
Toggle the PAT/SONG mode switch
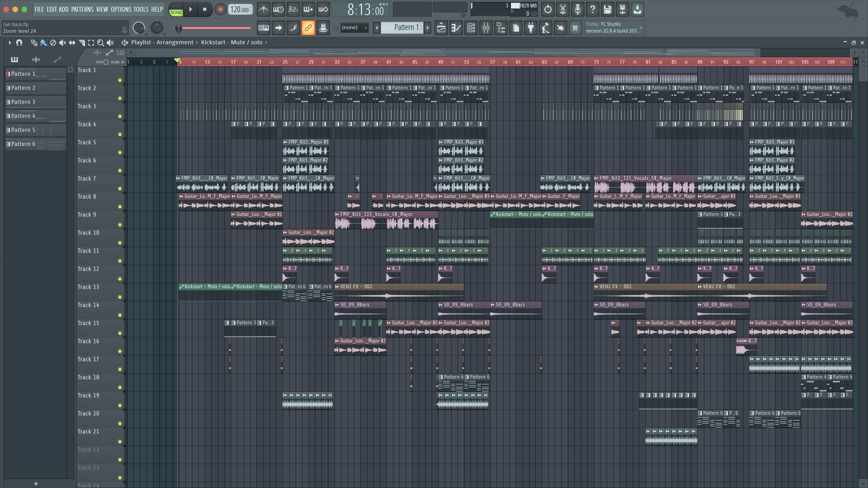point(176,9)
